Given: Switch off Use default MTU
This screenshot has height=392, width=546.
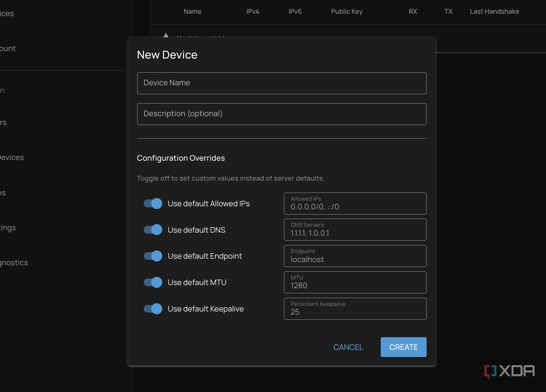Looking at the screenshot, I should click(x=153, y=282).
